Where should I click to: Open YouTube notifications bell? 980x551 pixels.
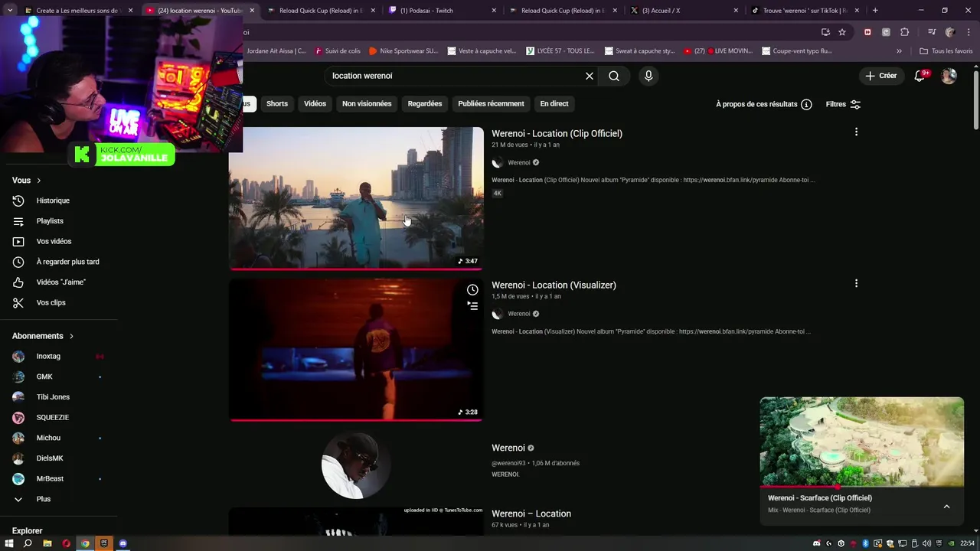[x=920, y=76]
